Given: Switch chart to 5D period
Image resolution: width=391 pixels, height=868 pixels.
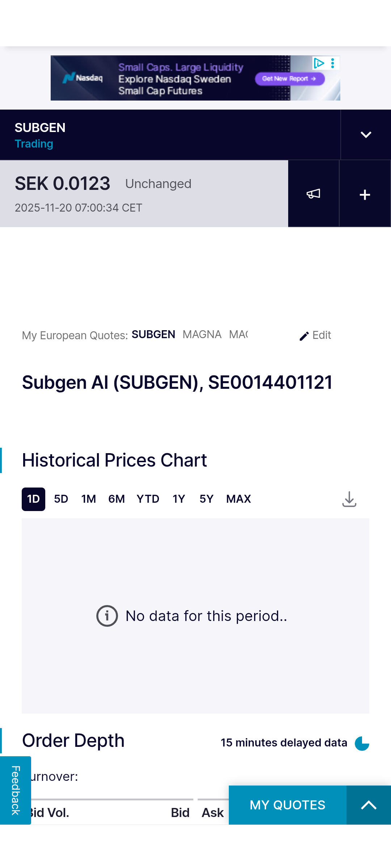Looking at the screenshot, I should 61,499.
